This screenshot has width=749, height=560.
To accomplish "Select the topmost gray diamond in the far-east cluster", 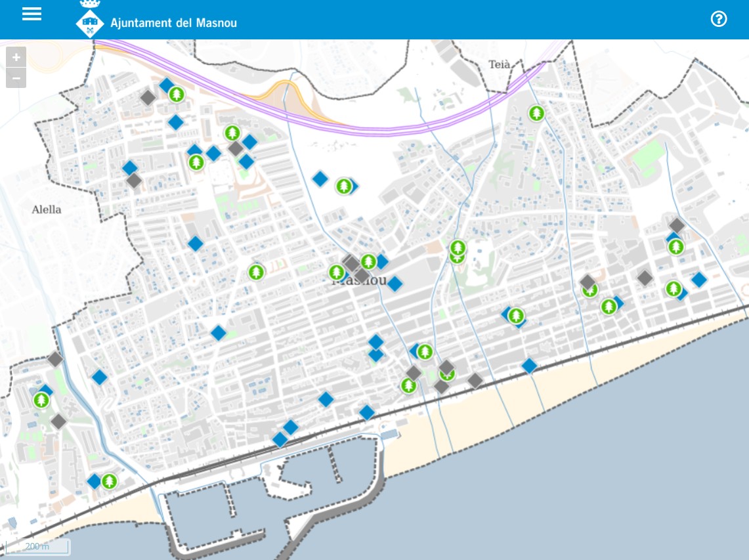I will [x=676, y=226].
